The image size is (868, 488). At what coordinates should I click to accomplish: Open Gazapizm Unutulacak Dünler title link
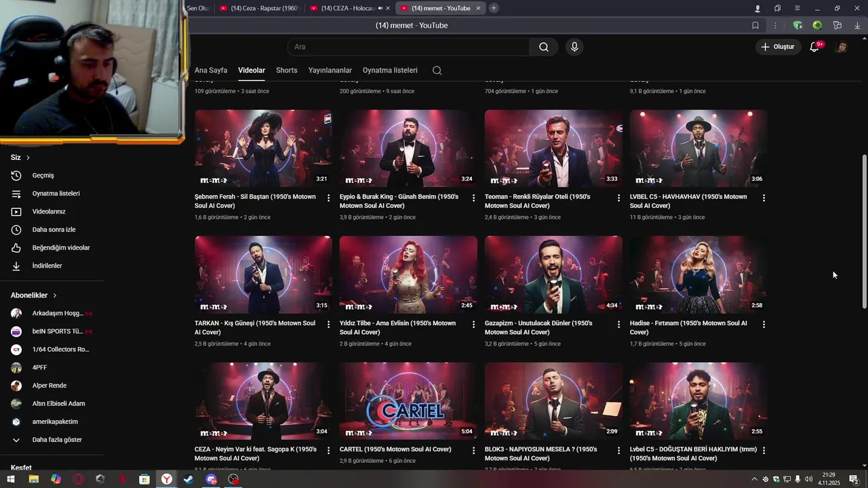click(538, 328)
